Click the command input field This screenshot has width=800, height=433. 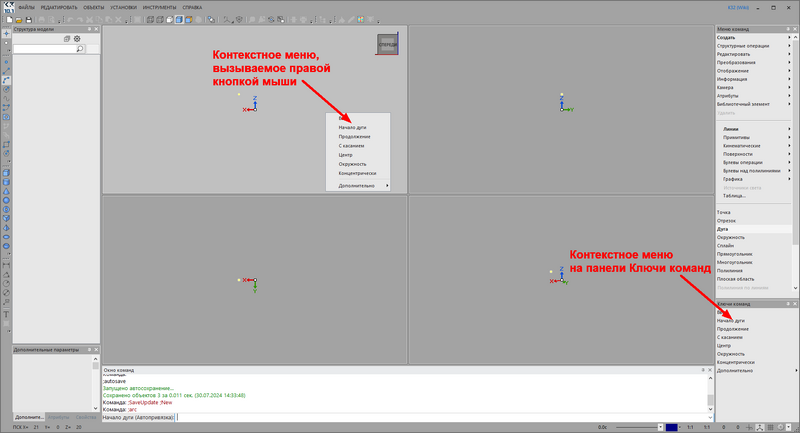pyautogui.click(x=442, y=417)
